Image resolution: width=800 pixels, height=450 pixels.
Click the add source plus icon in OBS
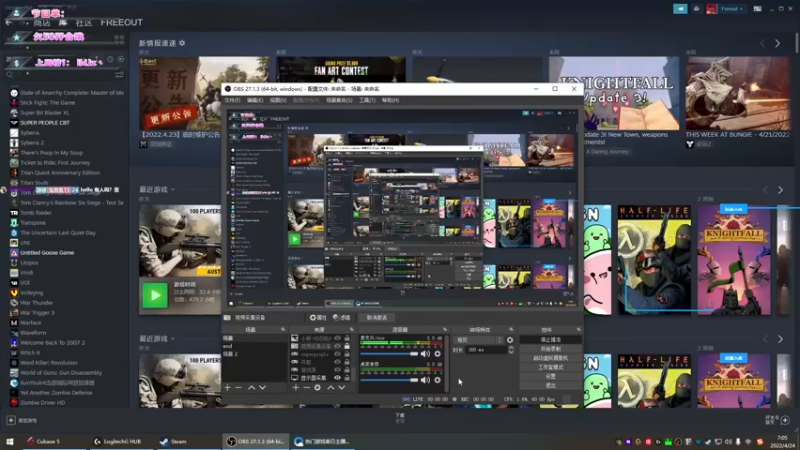pyautogui.click(x=295, y=388)
